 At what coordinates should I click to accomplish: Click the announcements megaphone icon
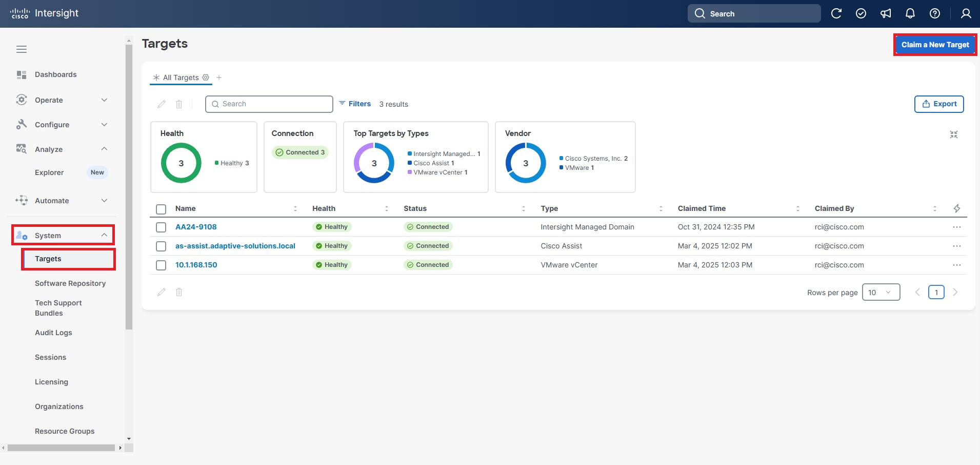(886, 14)
